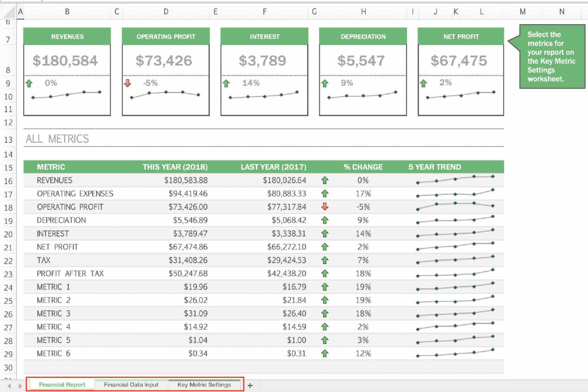
Task: Select the Profit After Tax 2018 value cell
Action: pos(188,274)
